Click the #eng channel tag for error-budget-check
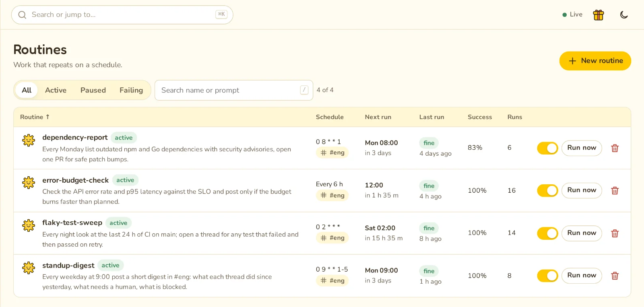 pyautogui.click(x=332, y=195)
